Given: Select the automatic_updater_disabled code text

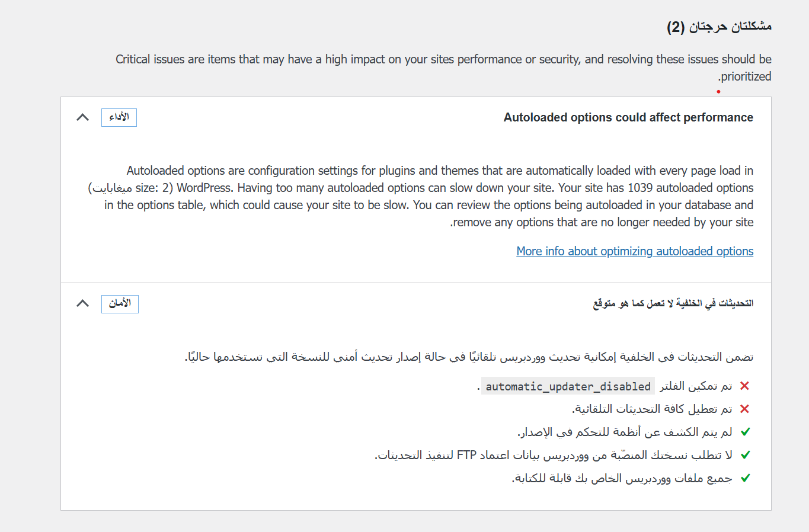Looking at the screenshot, I should pyautogui.click(x=568, y=386).
